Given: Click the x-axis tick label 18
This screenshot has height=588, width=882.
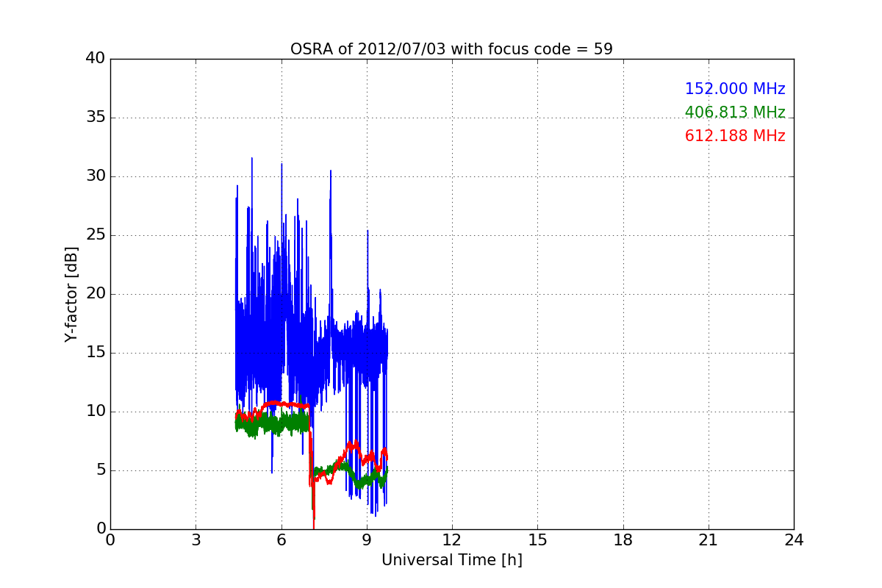Looking at the screenshot, I should click(623, 540).
